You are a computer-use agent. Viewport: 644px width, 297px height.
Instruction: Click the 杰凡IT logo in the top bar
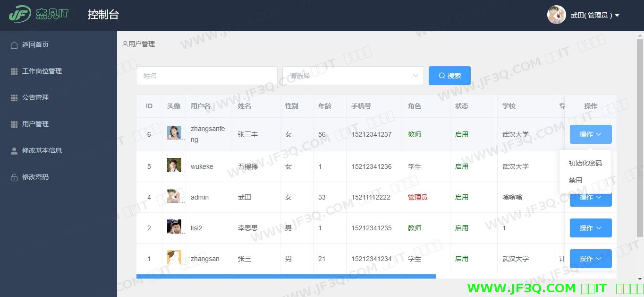(38, 14)
